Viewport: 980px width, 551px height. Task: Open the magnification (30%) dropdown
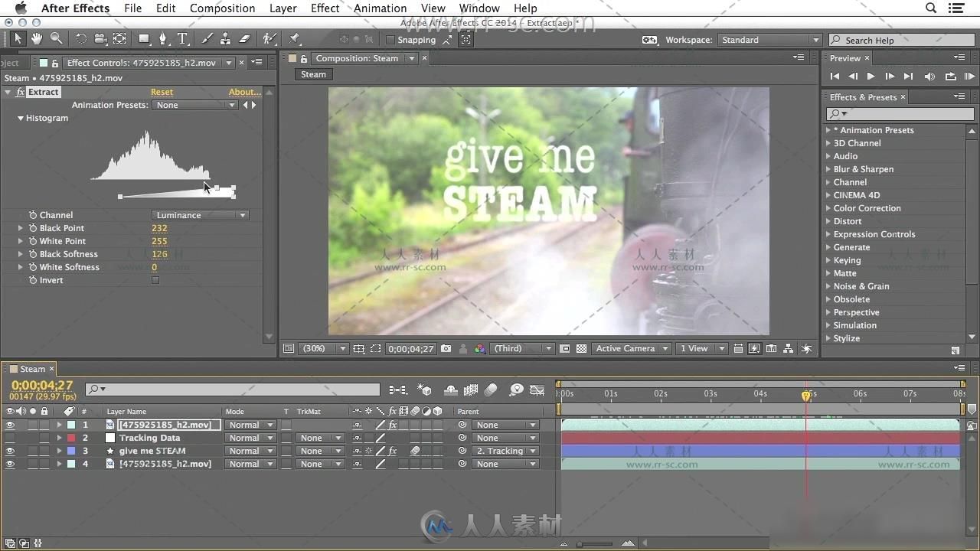[x=324, y=348]
